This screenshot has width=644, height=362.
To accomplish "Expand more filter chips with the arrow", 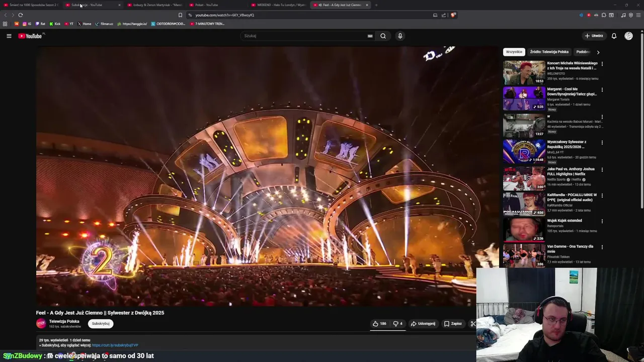I will click(598, 52).
